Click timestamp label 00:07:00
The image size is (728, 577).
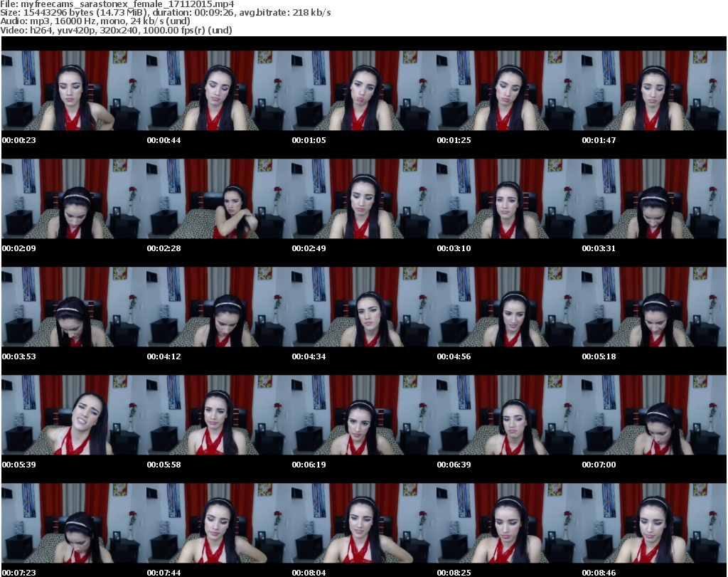599,465
